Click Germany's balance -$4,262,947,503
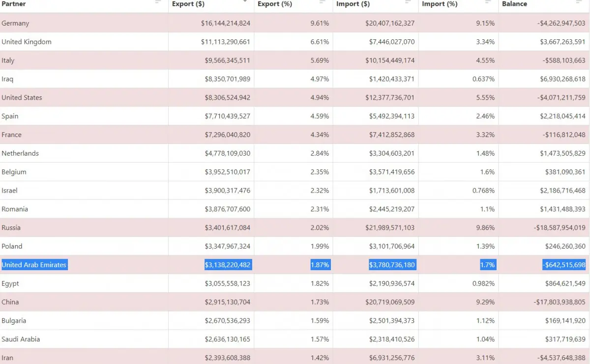 tap(561, 23)
